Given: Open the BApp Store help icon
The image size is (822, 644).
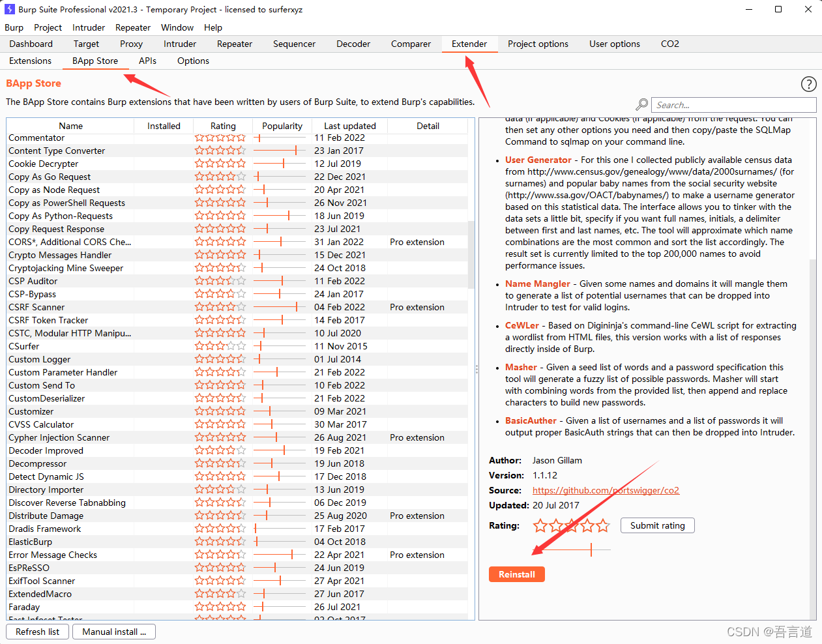Looking at the screenshot, I should click(808, 84).
